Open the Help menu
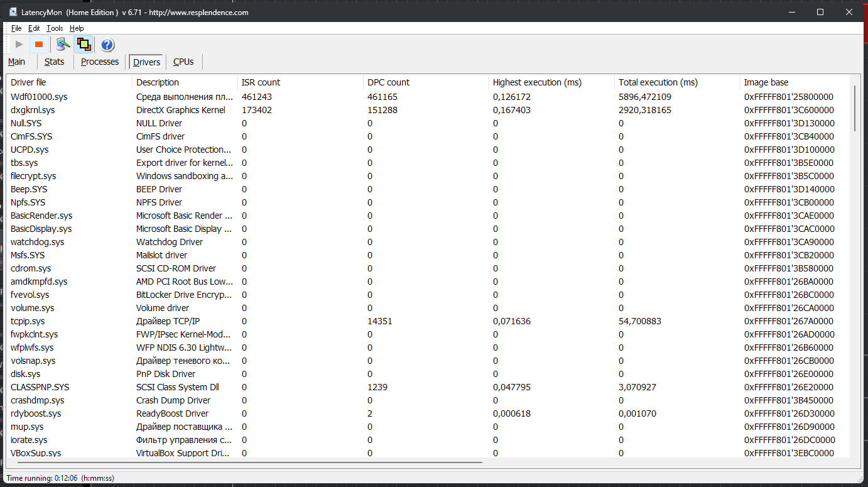 77,28
